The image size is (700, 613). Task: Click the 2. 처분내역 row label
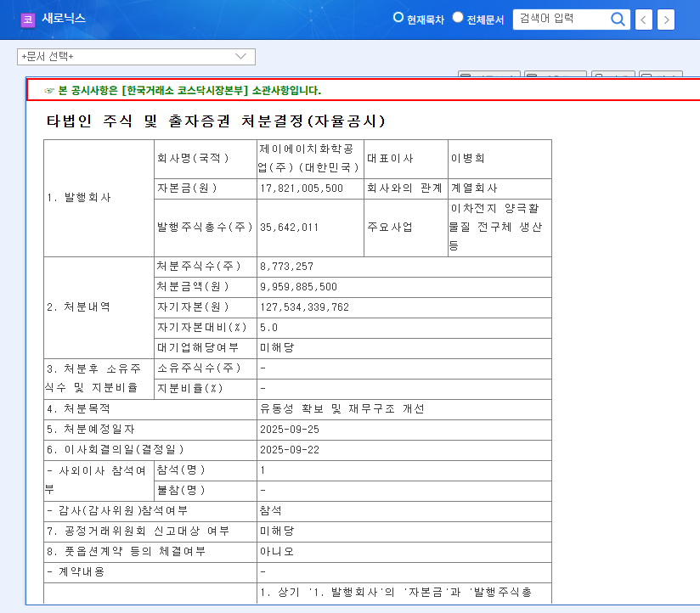(78, 307)
